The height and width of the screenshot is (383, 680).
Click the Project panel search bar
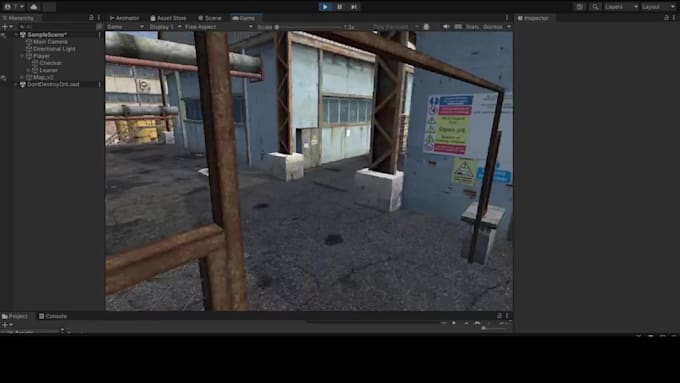[x=373, y=323]
